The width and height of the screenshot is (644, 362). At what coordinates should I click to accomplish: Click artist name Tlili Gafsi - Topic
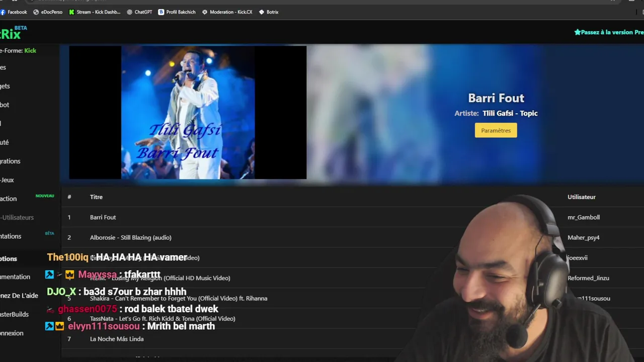[510, 113]
